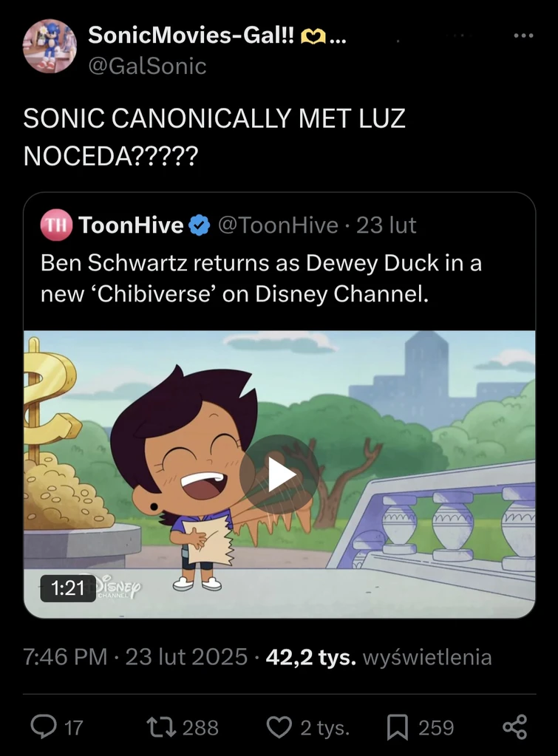Tap the share icon
The width and height of the screenshot is (558, 756).
tap(514, 727)
